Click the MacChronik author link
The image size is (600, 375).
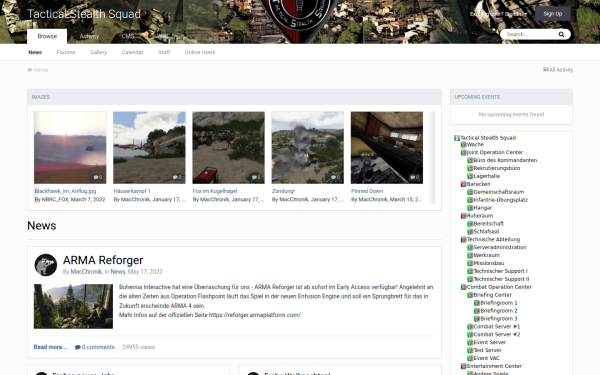point(86,272)
